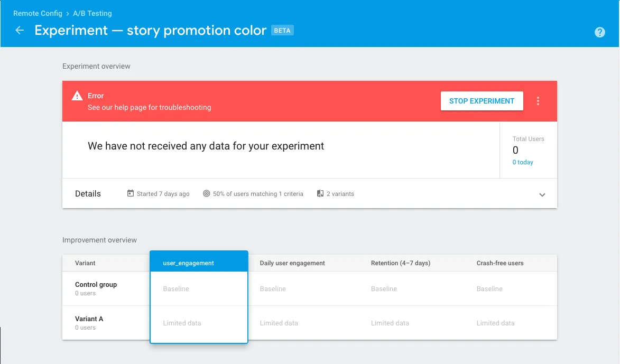The image size is (620, 364).
Task: Click the BETA badge in the title
Action: tap(282, 31)
